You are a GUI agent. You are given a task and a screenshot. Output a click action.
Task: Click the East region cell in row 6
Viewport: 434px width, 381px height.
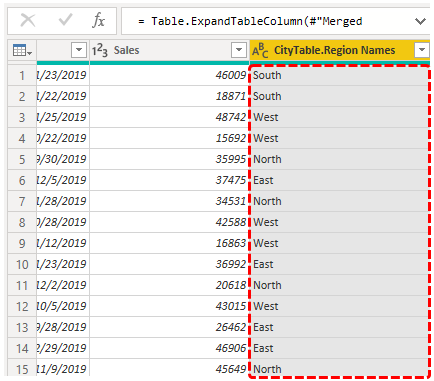tap(339, 180)
